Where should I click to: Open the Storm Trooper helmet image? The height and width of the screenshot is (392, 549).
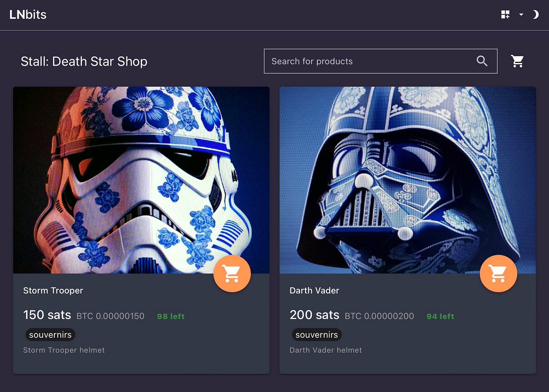point(141,180)
